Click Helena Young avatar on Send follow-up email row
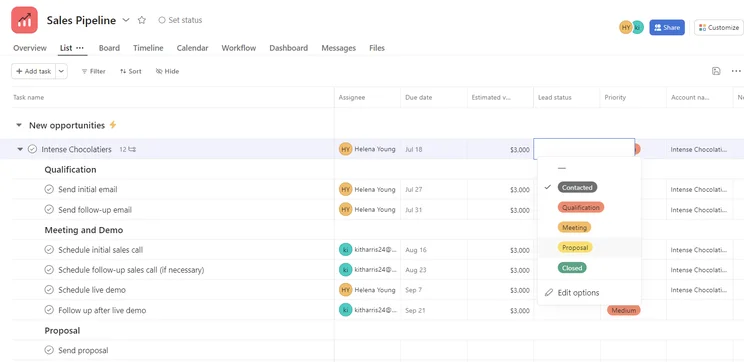Viewport: 744px width, 362px height. click(345, 209)
